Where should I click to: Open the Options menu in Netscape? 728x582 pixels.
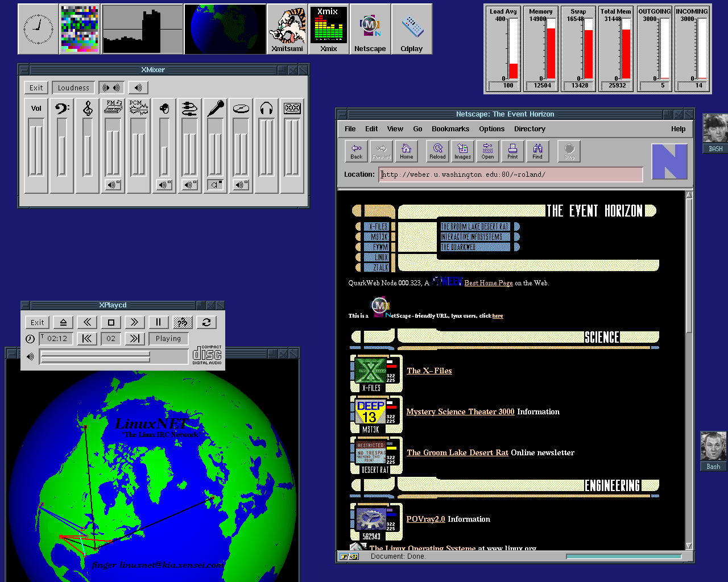coord(491,129)
